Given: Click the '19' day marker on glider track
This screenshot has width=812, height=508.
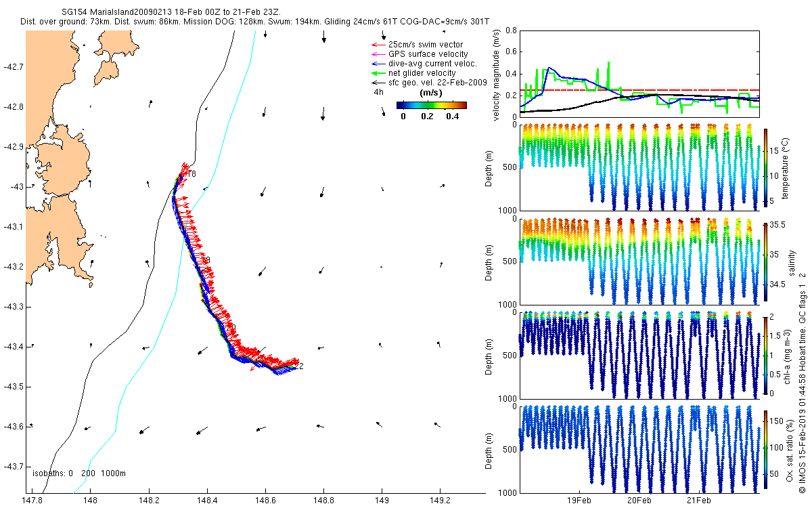Looking at the screenshot, I should (x=206, y=260).
